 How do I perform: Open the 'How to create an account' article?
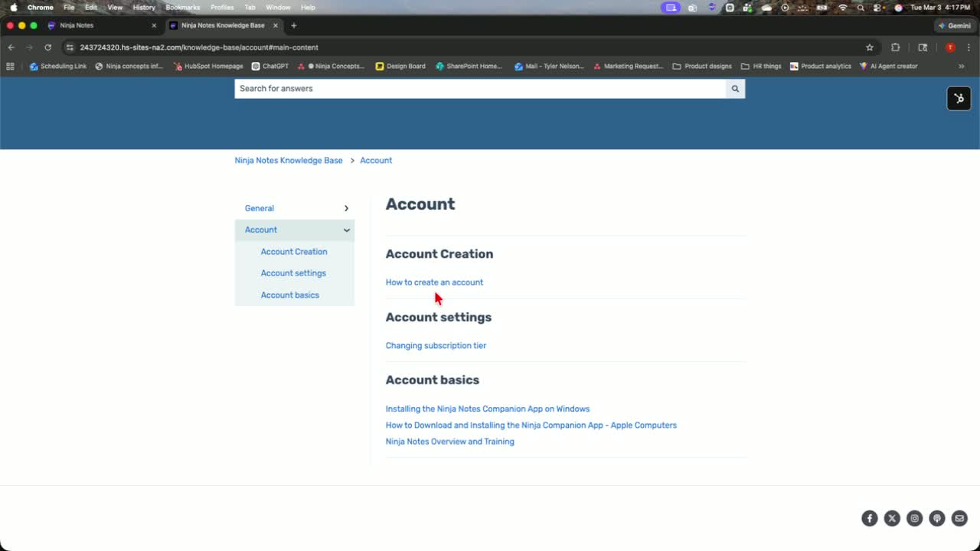[434, 282]
